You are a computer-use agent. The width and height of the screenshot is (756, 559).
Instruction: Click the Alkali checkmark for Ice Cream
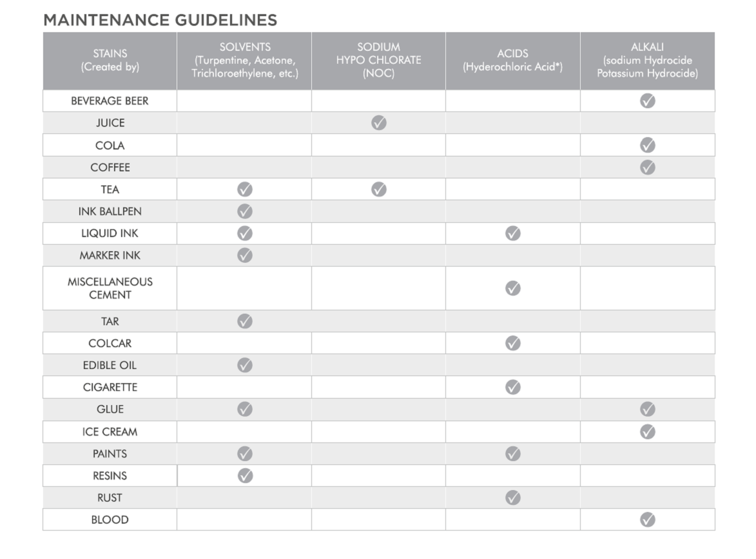pyautogui.click(x=647, y=431)
